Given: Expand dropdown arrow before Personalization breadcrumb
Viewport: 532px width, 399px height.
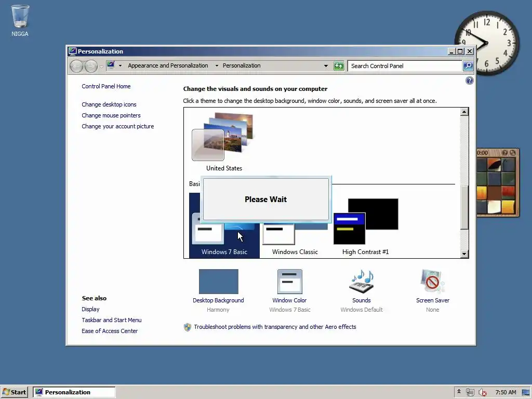Looking at the screenshot, I should click(x=217, y=65).
